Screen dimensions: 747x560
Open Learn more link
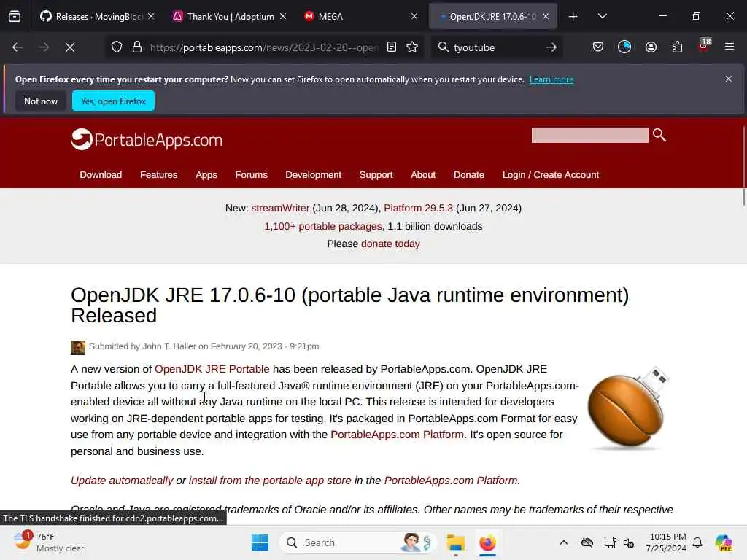click(x=551, y=79)
